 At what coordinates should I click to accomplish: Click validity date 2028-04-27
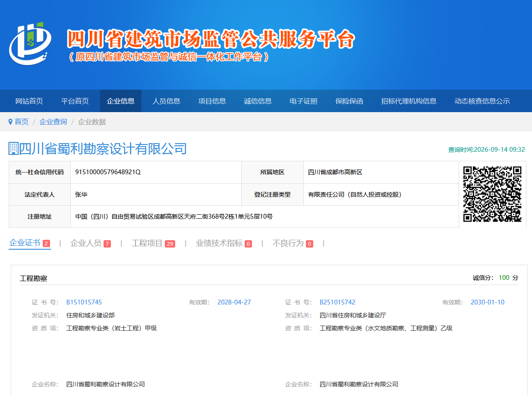pyautogui.click(x=234, y=302)
